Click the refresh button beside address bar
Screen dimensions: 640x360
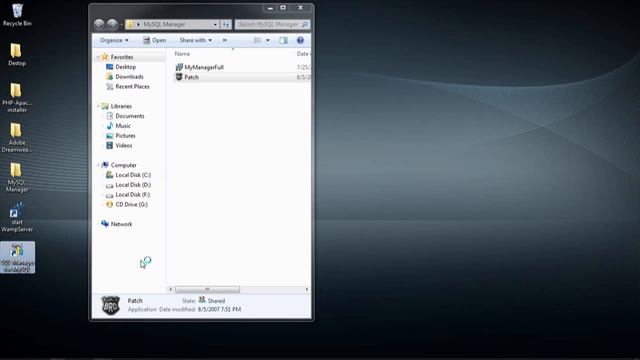[226, 24]
